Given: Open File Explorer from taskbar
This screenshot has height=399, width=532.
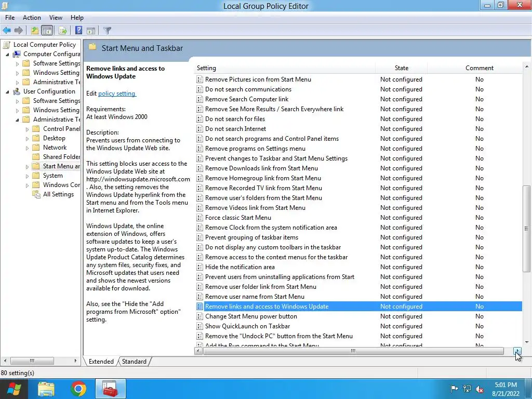Looking at the screenshot, I should pos(46,389).
